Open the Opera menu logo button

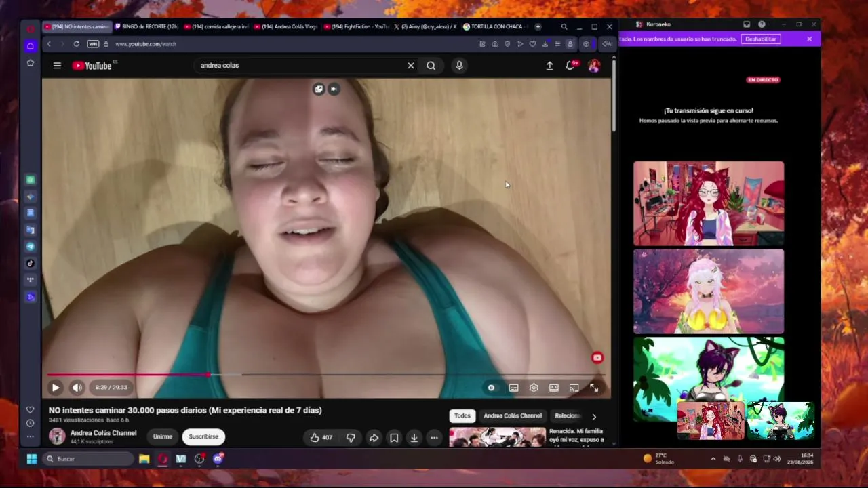31,28
